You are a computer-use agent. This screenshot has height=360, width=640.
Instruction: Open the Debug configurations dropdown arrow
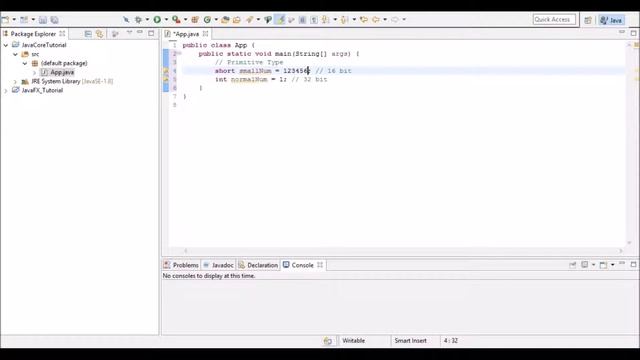click(147, 19)
